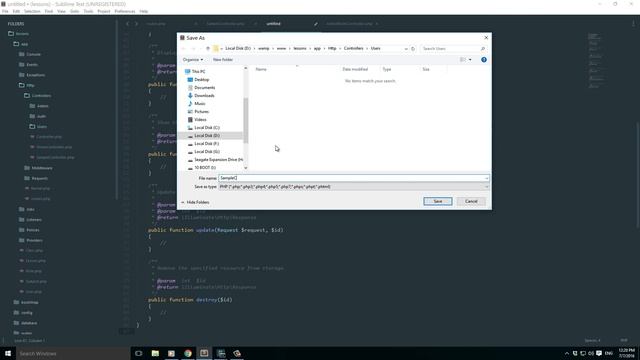
Task: Show hidden tray icons chevron
Action: point(567,353)
